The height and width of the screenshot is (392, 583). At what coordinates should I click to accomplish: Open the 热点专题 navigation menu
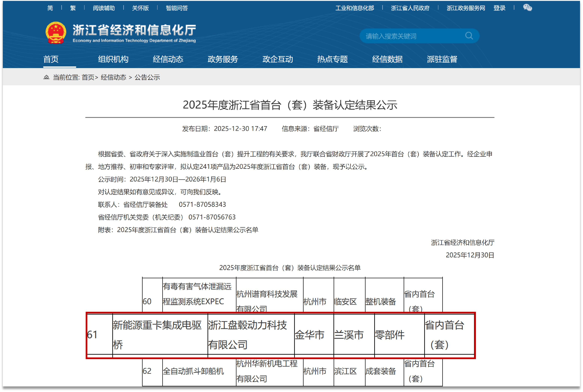[333, 59]
